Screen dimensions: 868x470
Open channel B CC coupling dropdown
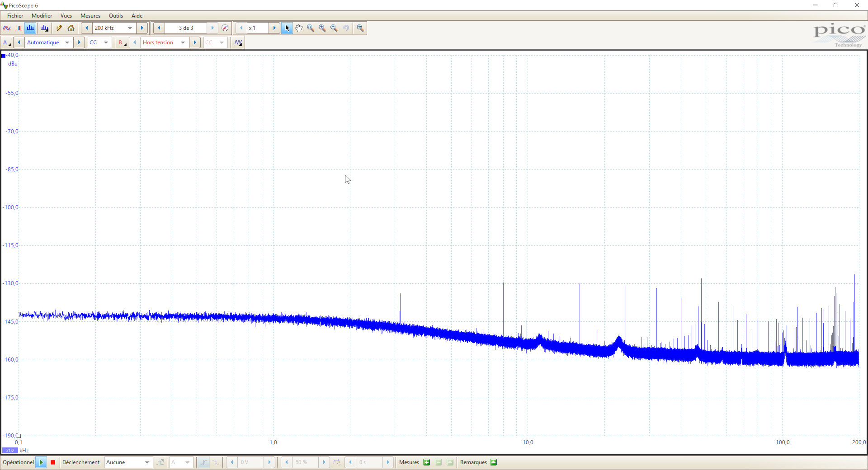tap(216, 42)
